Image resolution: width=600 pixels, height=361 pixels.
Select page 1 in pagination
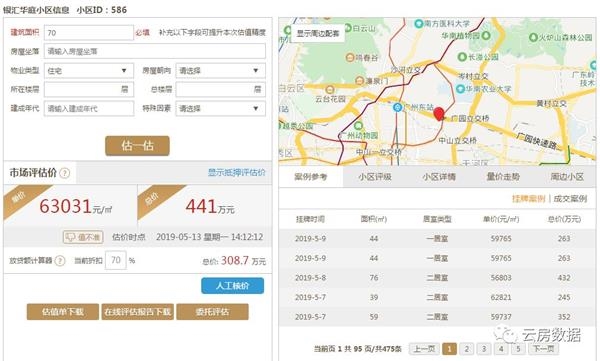coord(449,349)
